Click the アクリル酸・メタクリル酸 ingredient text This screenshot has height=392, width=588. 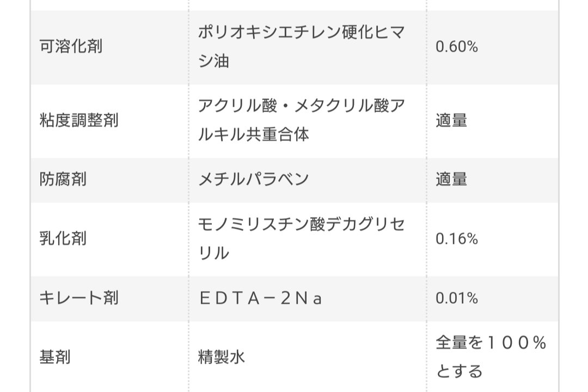[x=301, y=106]
